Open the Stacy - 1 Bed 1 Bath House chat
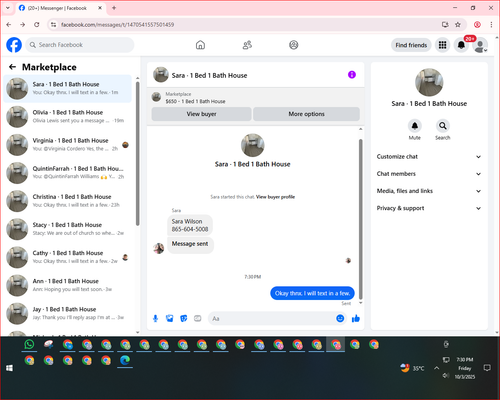 click(67, 229)
